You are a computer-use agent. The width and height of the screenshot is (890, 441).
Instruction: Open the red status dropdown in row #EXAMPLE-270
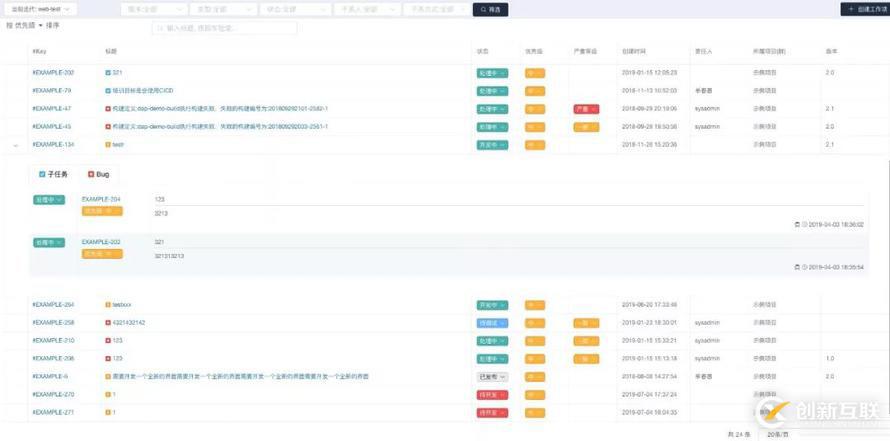point(492,395)
